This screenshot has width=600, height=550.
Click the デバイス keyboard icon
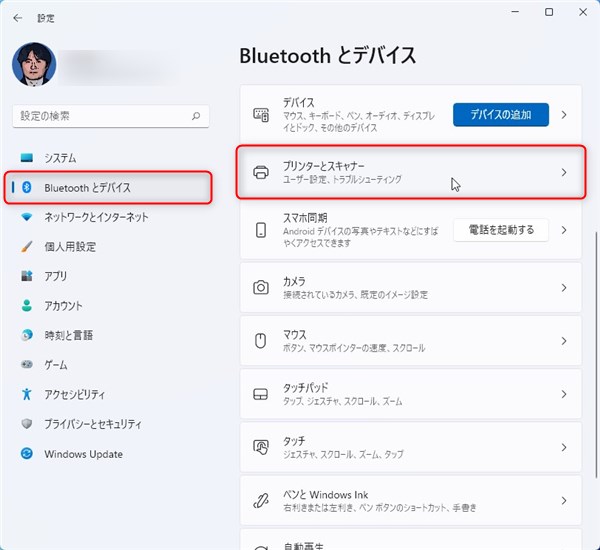click(261, 115)
